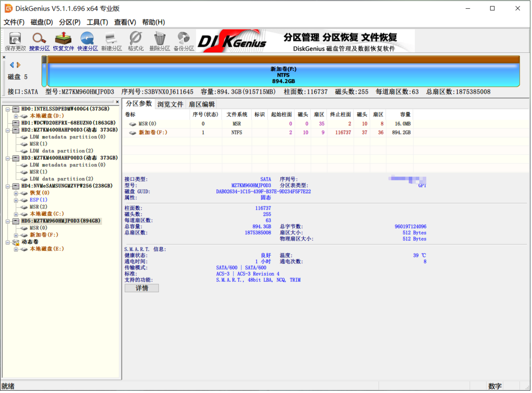This screenshot has height=393, width=532.
Task: Expand 本地磁盘(C:) tree node
Action: [x=16, y=215]
